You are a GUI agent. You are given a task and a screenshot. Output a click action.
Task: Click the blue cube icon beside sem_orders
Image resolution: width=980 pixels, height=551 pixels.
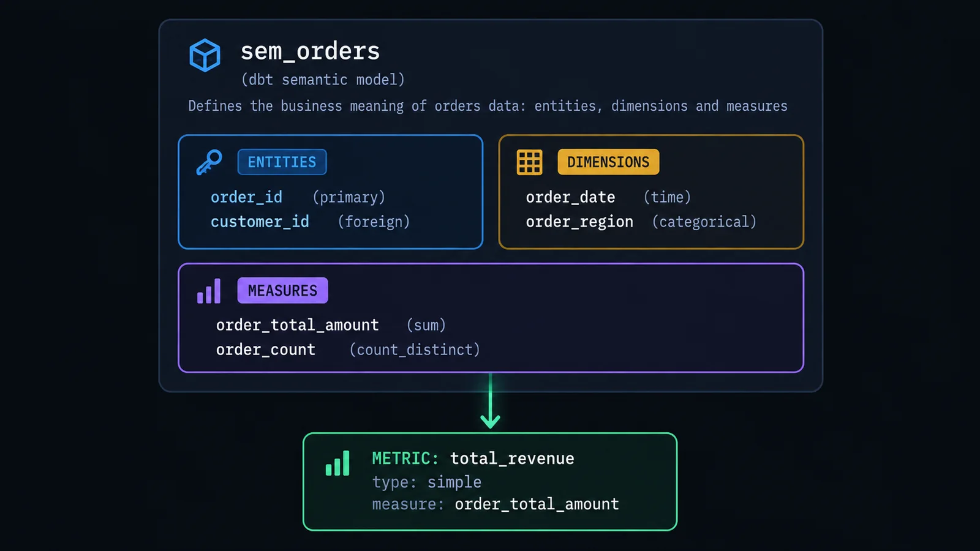205,55
